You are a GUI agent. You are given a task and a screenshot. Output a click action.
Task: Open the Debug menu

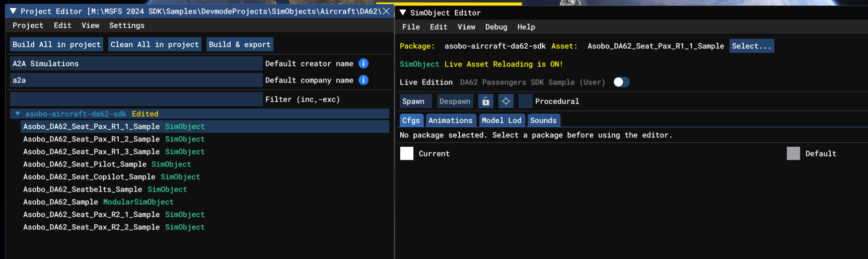point(496,27)
